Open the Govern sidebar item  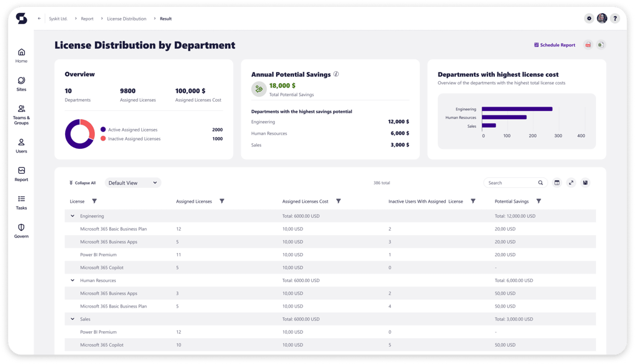(x=22, y=231)
